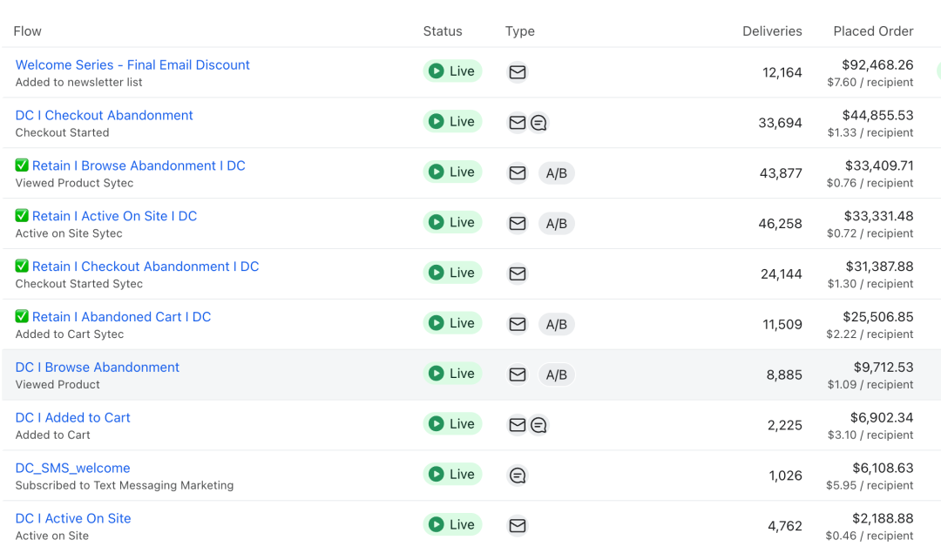Click the Status column header
Image resolution: width=941 pixels, height=560 pixels.
(443, 31)
